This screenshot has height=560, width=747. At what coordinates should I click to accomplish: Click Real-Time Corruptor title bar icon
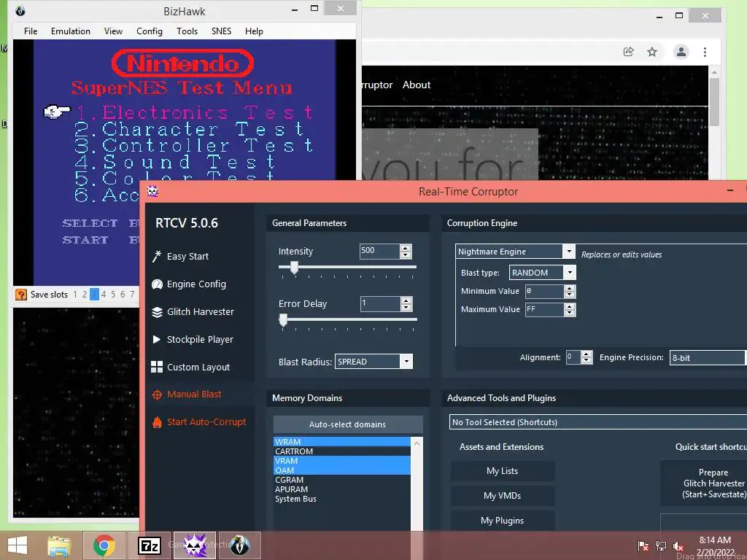(x=152, y=192)
